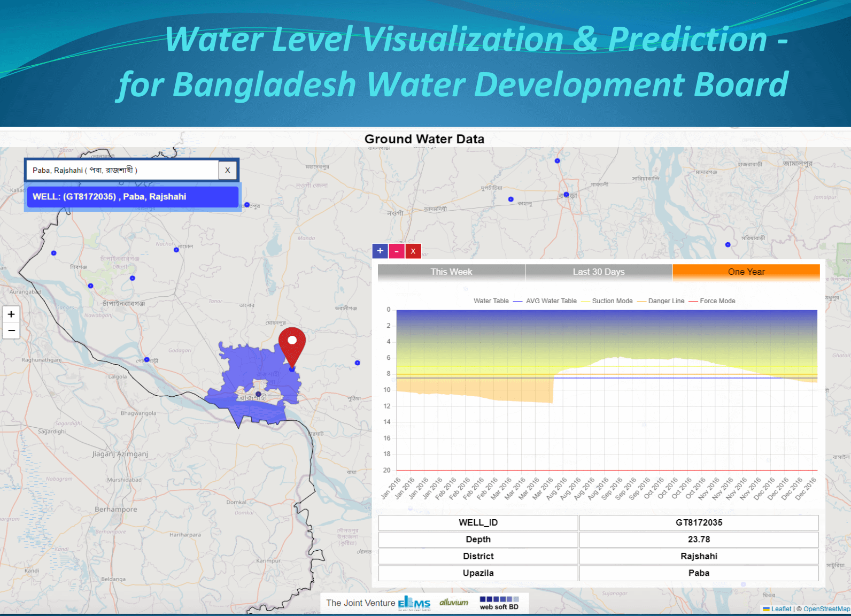The width and height of the screenshot is (851, 616).
Task: Open the OpenStreetMap attribution link
Action: tap(826, 609)
